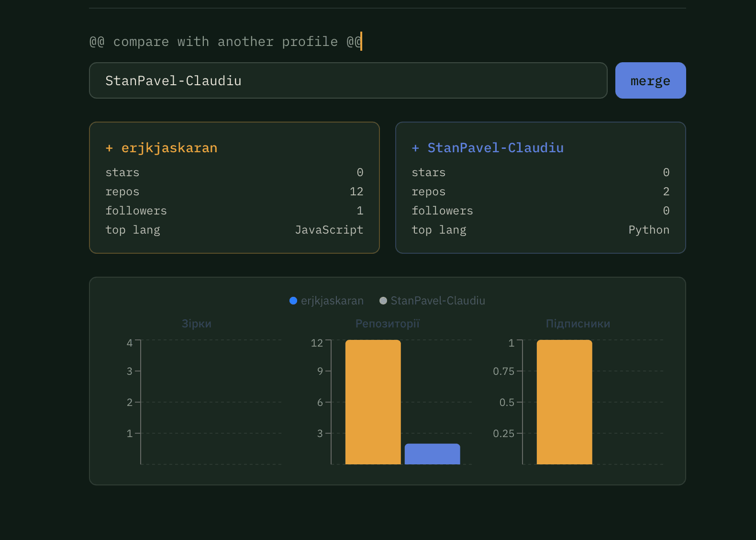Image resolution: width=756 pixels, height=540 pixels.
Task: Click the 9 axis label in Репозиторії chart
Action: pyautogui.click(x=320, y=371)
